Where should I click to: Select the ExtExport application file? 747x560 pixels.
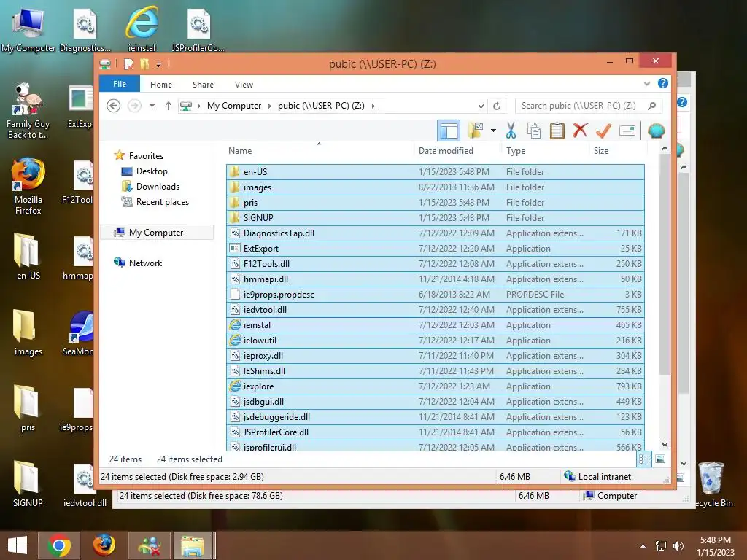[436, 248]
